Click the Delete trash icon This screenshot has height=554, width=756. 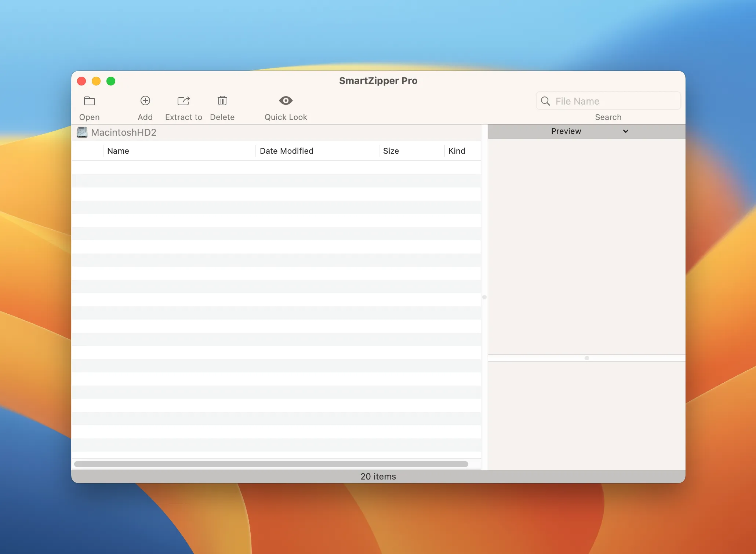click(222, 101)
